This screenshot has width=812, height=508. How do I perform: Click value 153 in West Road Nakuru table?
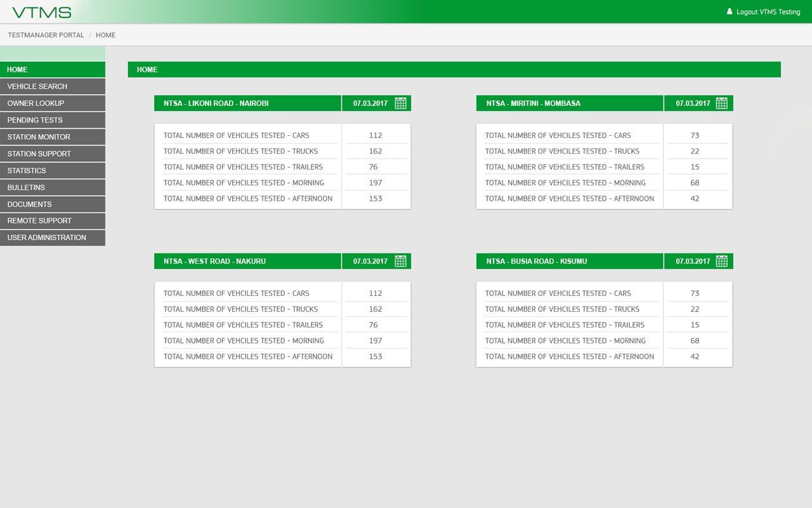pos(376,357)
